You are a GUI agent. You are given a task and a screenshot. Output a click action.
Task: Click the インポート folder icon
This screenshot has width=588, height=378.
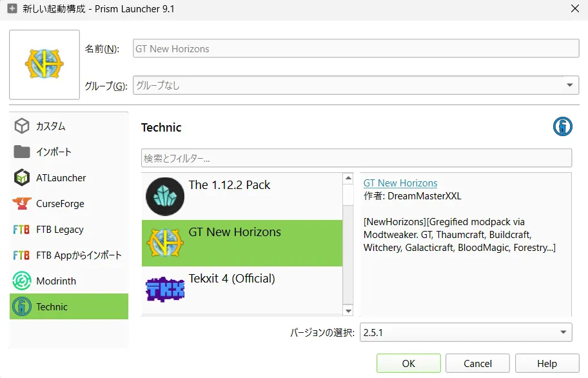click(23, 152)
